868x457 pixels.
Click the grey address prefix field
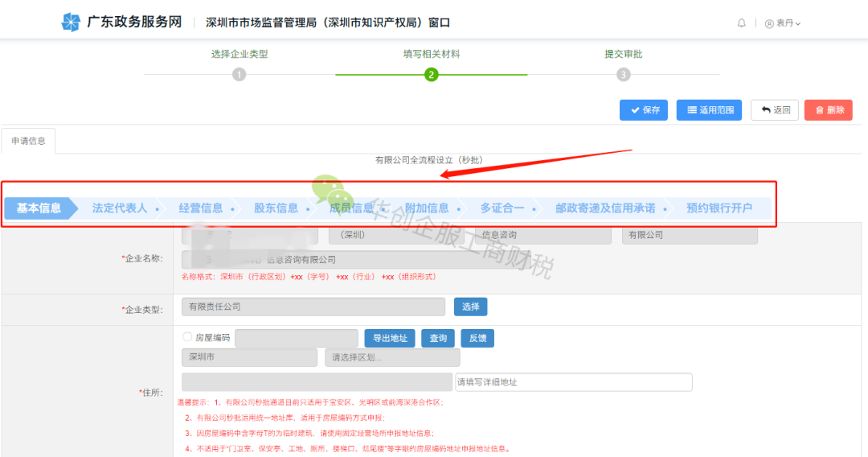(317, 382)
